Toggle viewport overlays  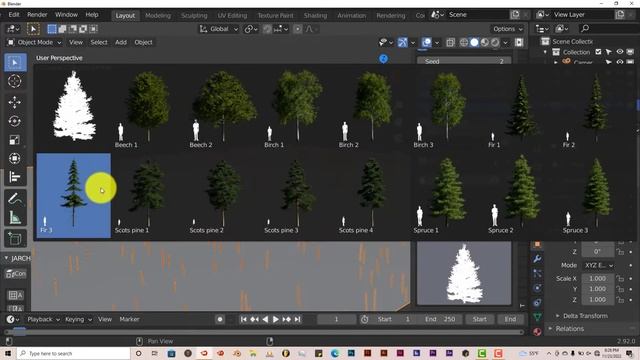[427, 42]
